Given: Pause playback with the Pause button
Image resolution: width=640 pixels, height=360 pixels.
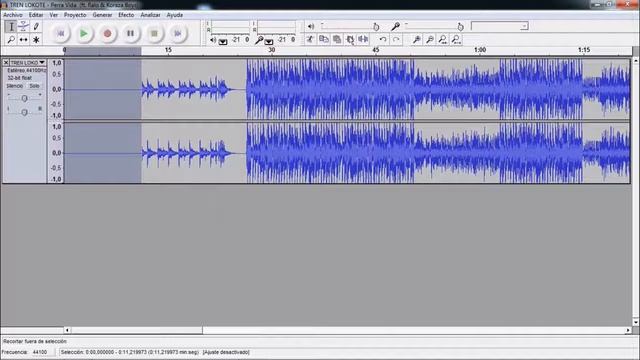Looking at the screenshot, I should 131,33.
